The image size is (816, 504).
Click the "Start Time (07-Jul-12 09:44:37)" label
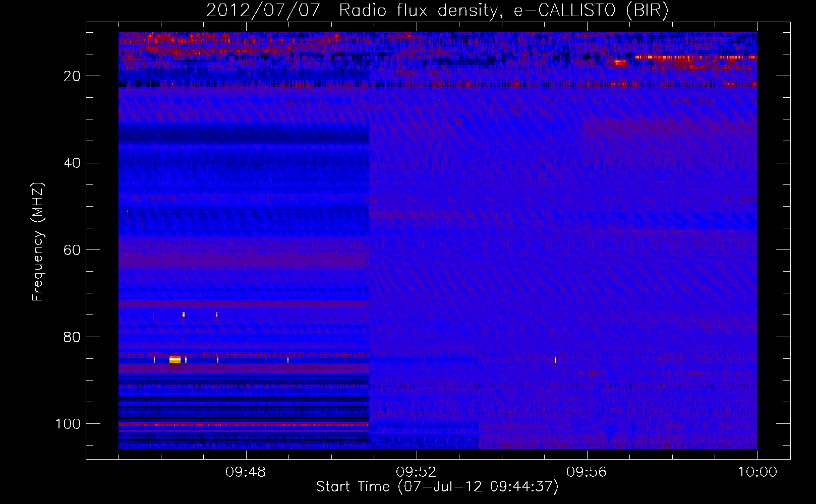click(x=437, y=487)
